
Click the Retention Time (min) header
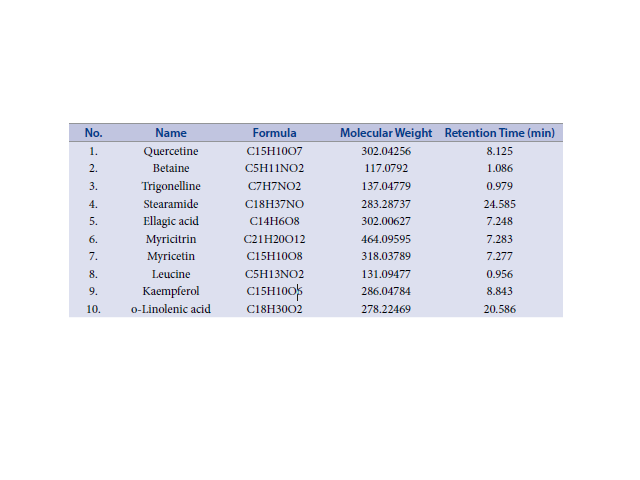coord(500,133)
